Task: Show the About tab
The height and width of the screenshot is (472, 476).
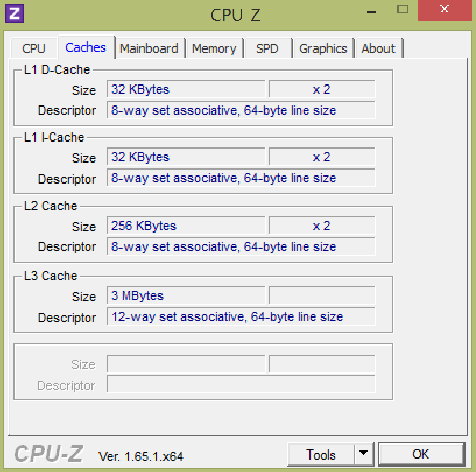Action: (378, 49)
